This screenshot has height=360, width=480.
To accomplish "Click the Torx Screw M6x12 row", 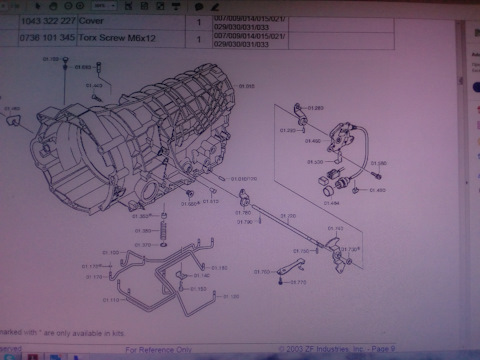I will [x=197, y=40].
